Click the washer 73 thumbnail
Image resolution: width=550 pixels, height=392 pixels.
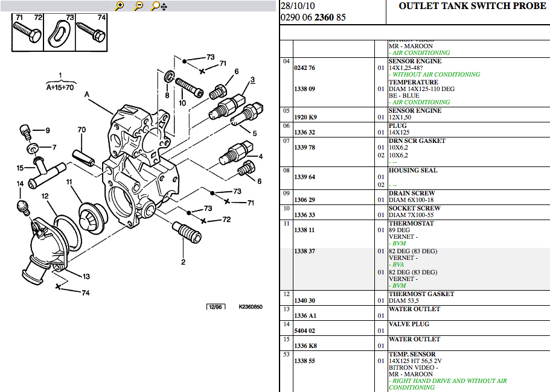tap(60, 33)
